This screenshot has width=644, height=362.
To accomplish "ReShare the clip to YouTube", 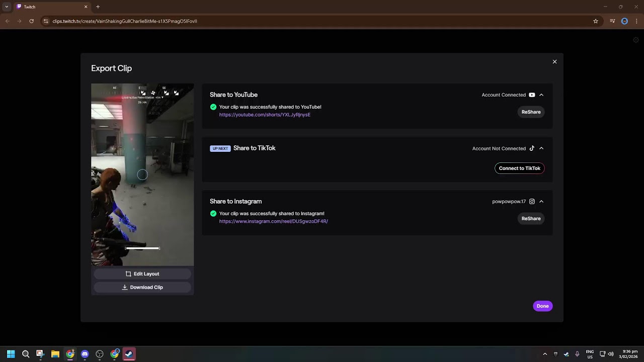I will 531,112.
